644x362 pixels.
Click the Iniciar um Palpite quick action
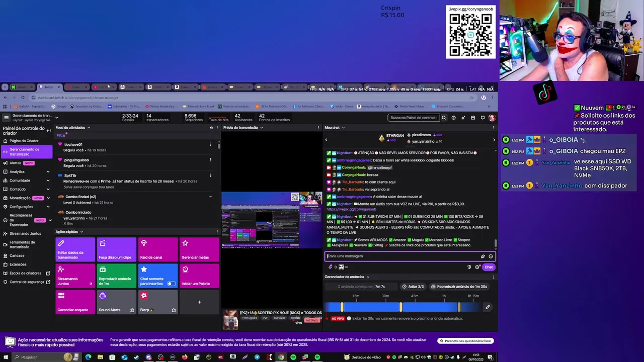click(x=199, y=276)
